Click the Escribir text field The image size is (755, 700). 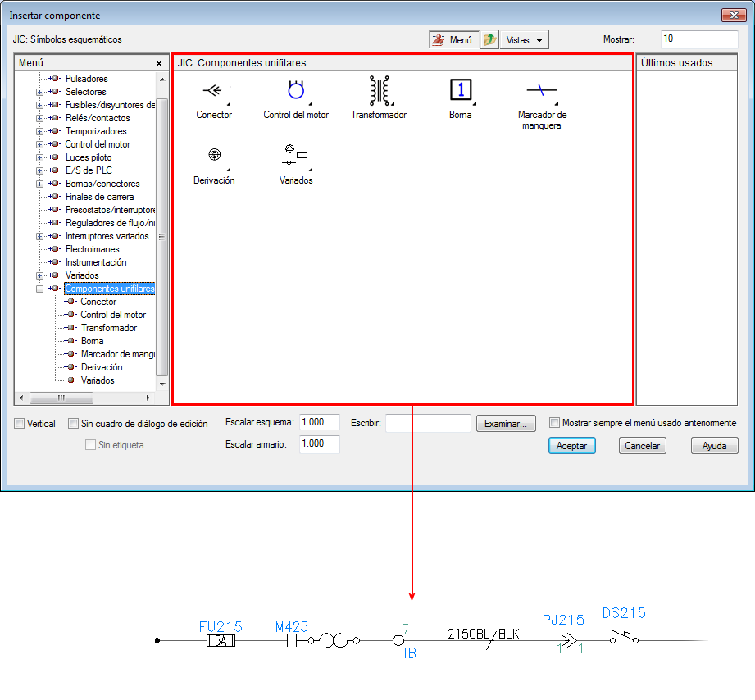[428, 423]
